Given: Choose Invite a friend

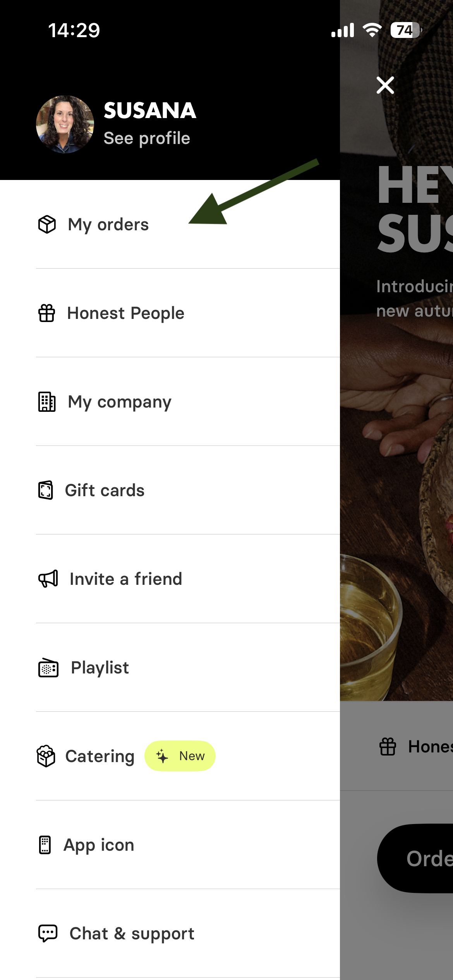Looking at the screenshot, I should pyautogui.click(x=126, y=579).
